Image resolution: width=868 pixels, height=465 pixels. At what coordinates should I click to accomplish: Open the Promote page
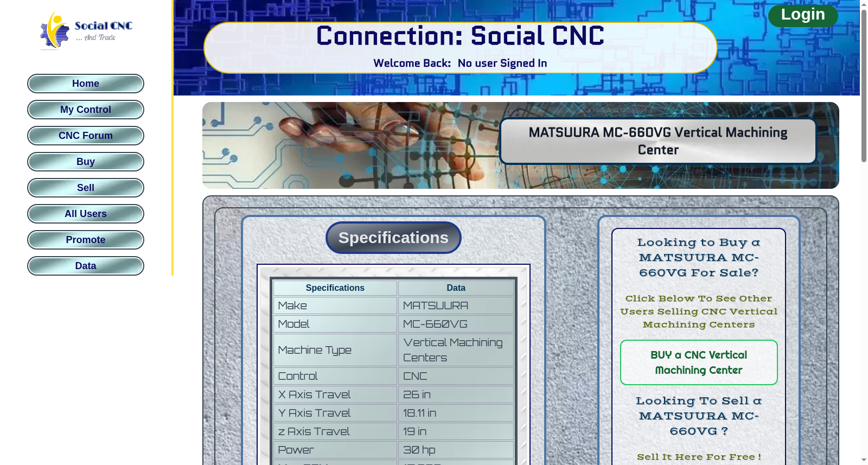[x=86, y=240]
